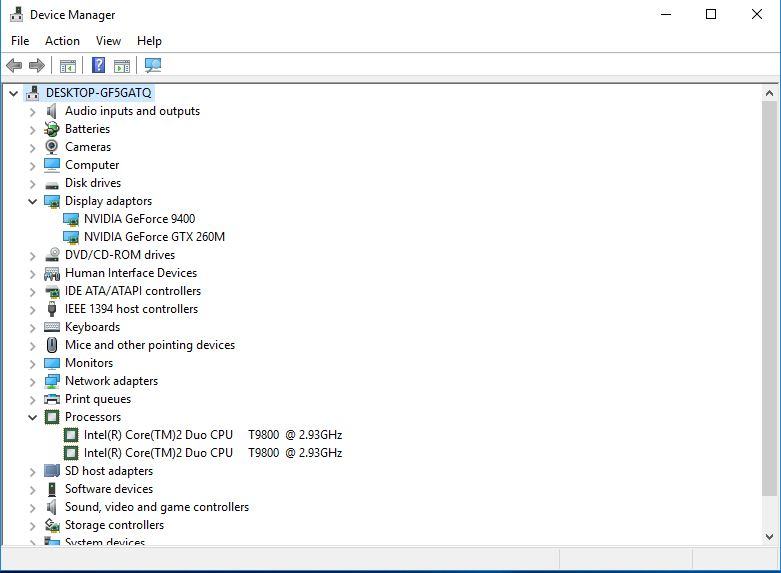Screen dimensions: 781x573
Task: Select the Mice and other pointing devices label
Action: click(x=150, y=345)
